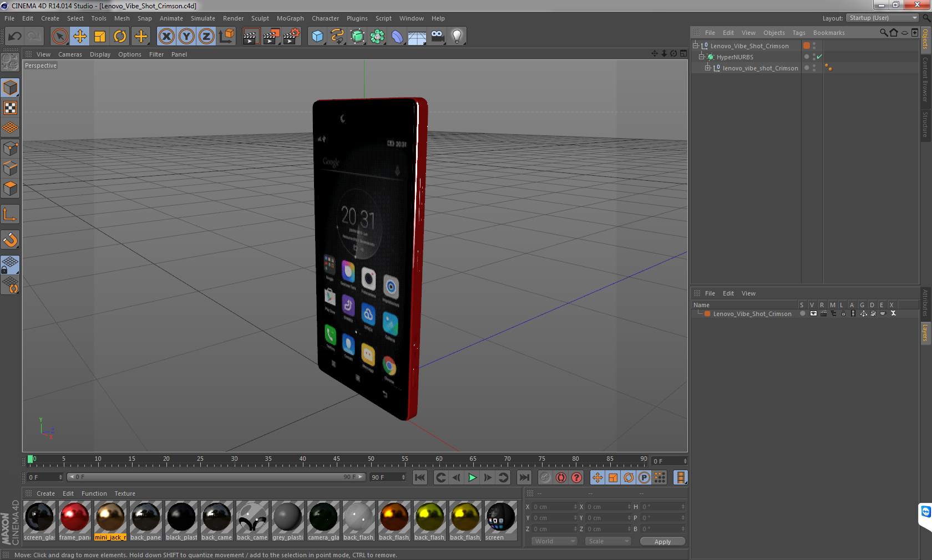This screenshot has width=932, height=560.
Task: Open material manager Texture menu
Action: 125,493
